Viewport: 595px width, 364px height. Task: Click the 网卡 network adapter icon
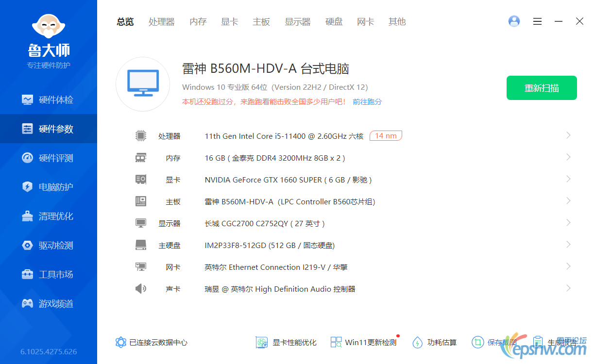click(141, 267)
